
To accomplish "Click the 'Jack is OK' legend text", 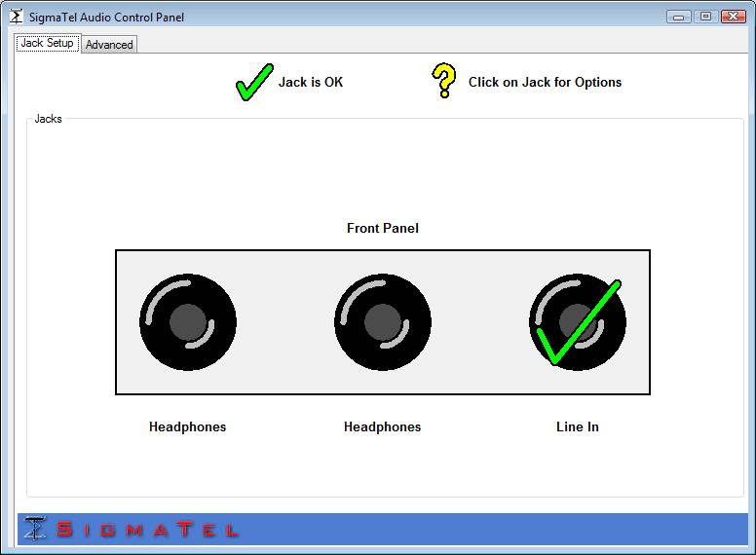I will coord(311,82).
